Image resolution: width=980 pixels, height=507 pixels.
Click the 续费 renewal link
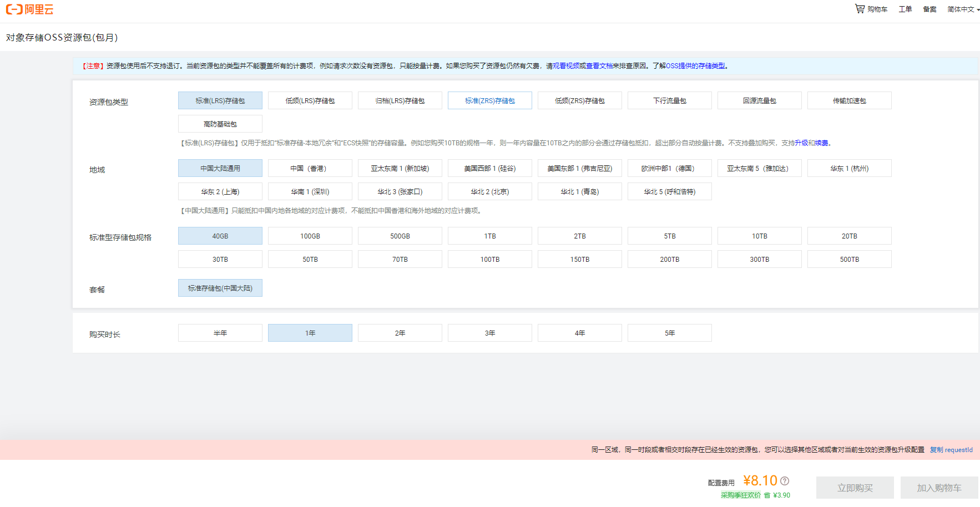[x=821, y=143]
